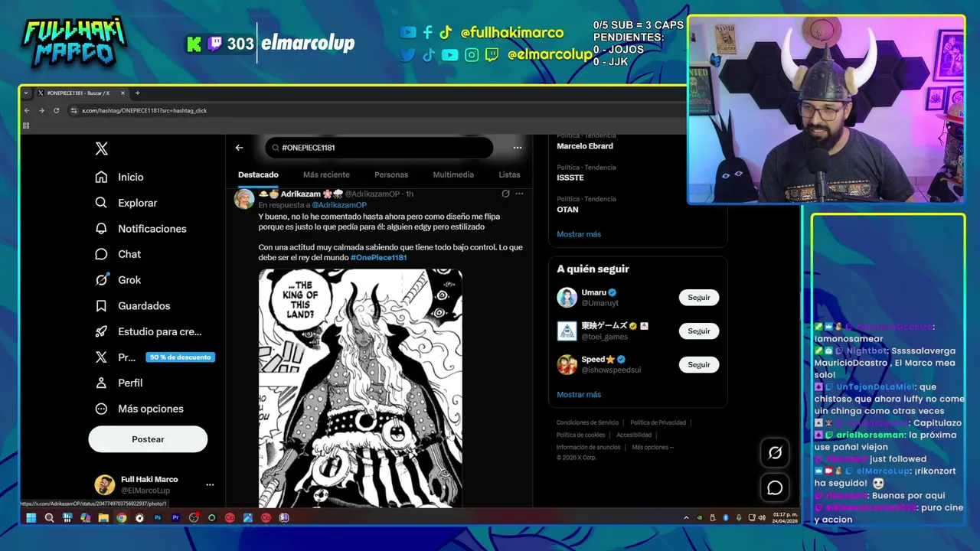Click browser forward navigation arrow
The height and width of the screenshot is (551, 980).
tap(41, 110)
